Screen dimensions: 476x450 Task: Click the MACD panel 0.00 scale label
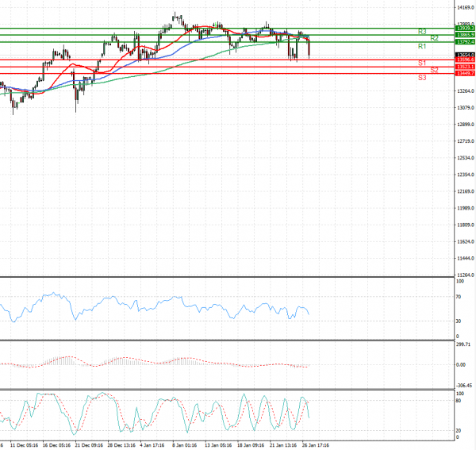pos(461,365)
